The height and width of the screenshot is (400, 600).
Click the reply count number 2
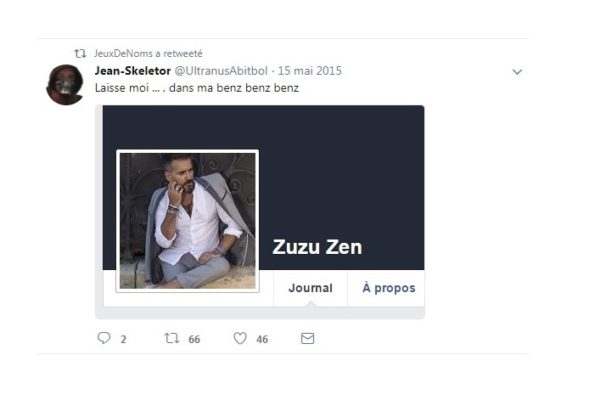(123, 339)
